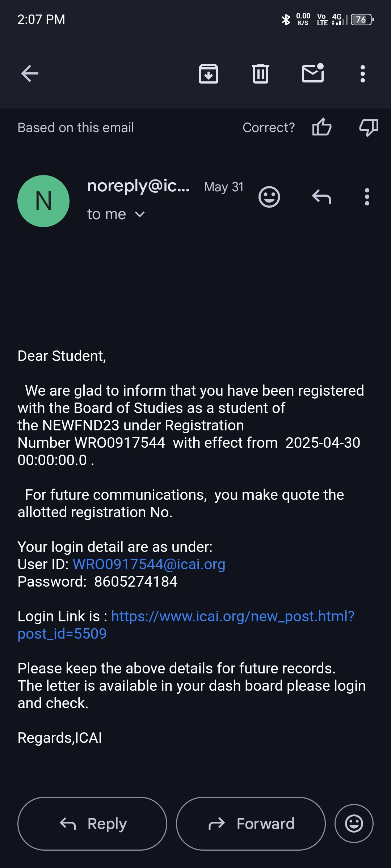Tap the green N sender avatar
The height and width of the screenshot is (868, 391).
click(x=43, y=201)
